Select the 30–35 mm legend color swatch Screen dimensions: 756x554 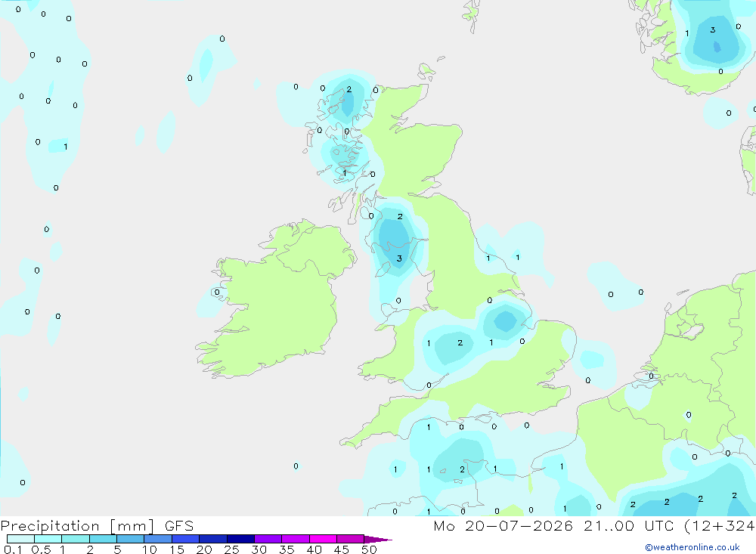pos(268,539)
